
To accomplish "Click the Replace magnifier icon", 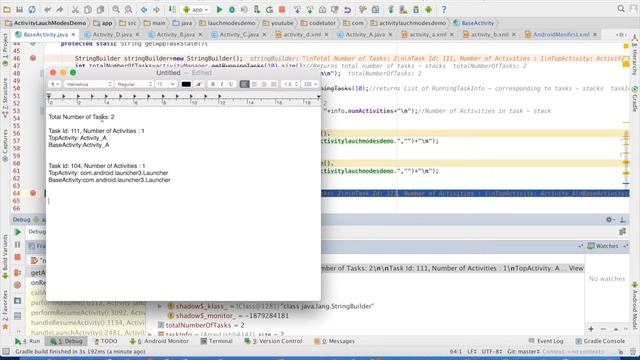I will [x=128, y=9].
